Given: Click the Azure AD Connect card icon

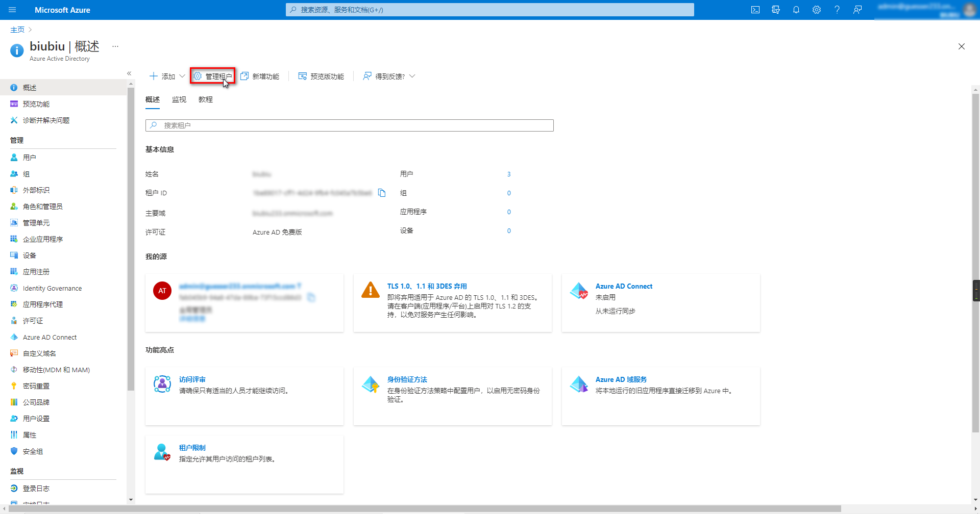Looking at the screenshot, I should click(x=579, y=291).
